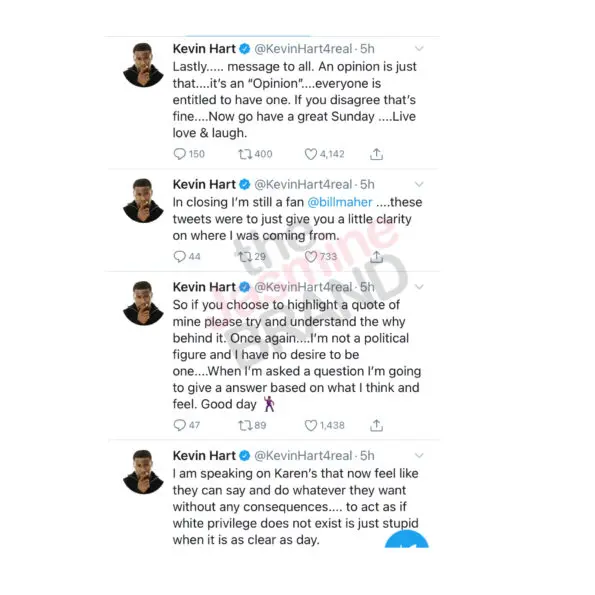Viewport: 595px width, 595px height.
Task: Share the "Good day" tweet
Action: pyautogui.click(x=376, y=425)
